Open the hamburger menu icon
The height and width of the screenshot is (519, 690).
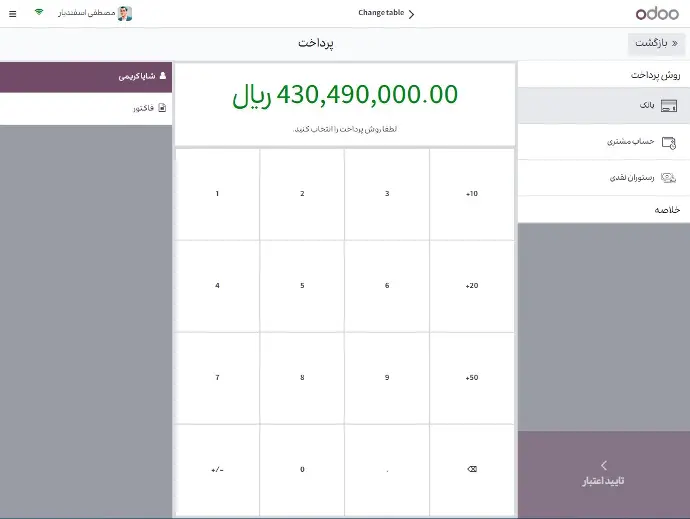[x=12, y=13]
